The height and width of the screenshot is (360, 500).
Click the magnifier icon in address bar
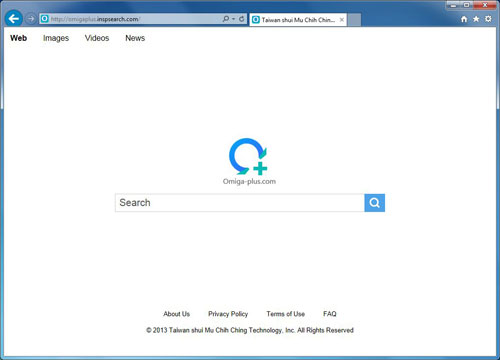pyautogui.click(x=226, y=19)
